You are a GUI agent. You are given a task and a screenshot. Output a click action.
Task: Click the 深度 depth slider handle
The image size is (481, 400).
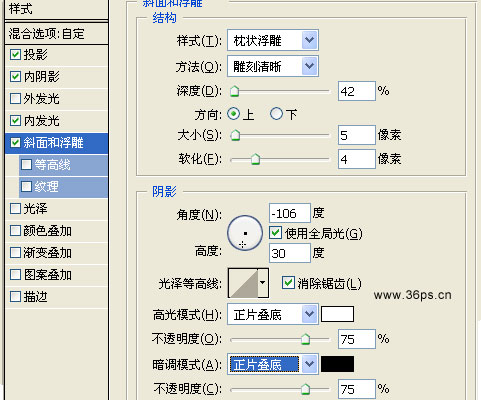click(235, 91)
